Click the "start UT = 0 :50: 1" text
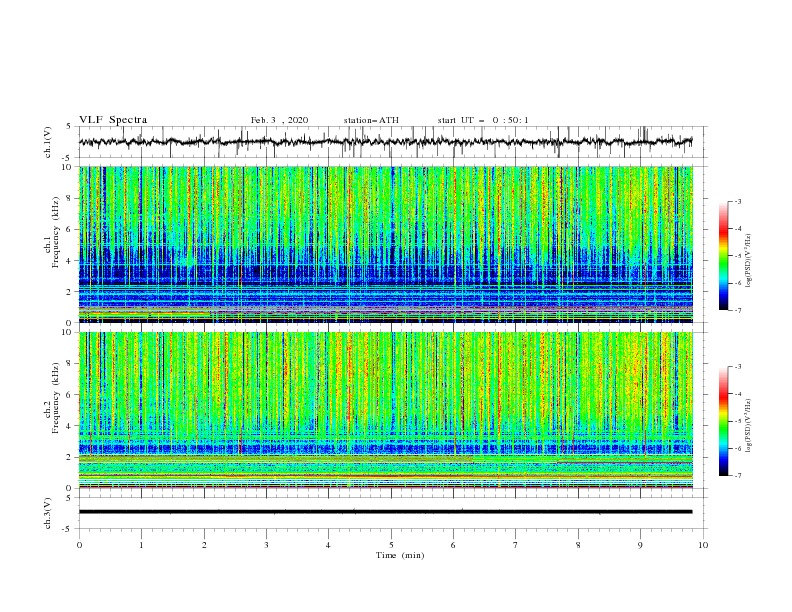This screenshot has height=612, width=792. click(x=483, y=120)
